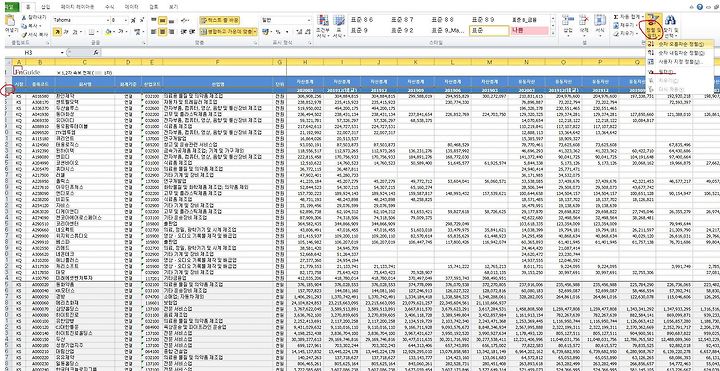
Task: Activate the Format Painter (서식 복사) brush
Action: coord(24,34)
